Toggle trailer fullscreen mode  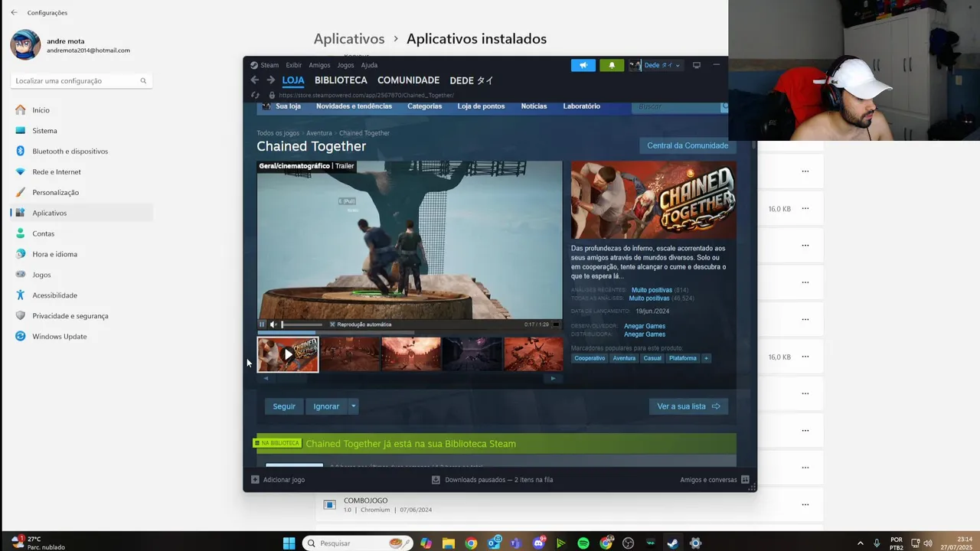(556, 324)
